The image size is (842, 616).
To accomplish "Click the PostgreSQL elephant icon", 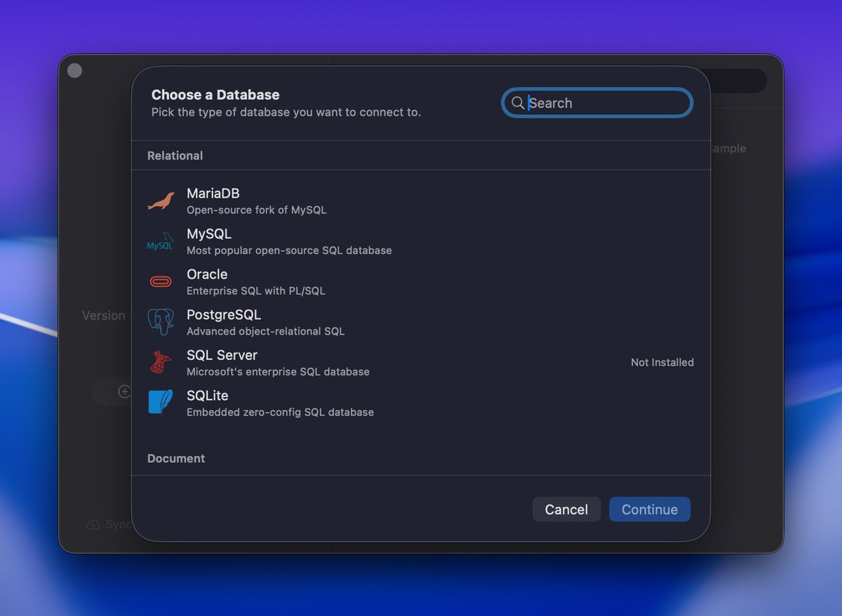I will pyautogui.click(x=161, y=322).
